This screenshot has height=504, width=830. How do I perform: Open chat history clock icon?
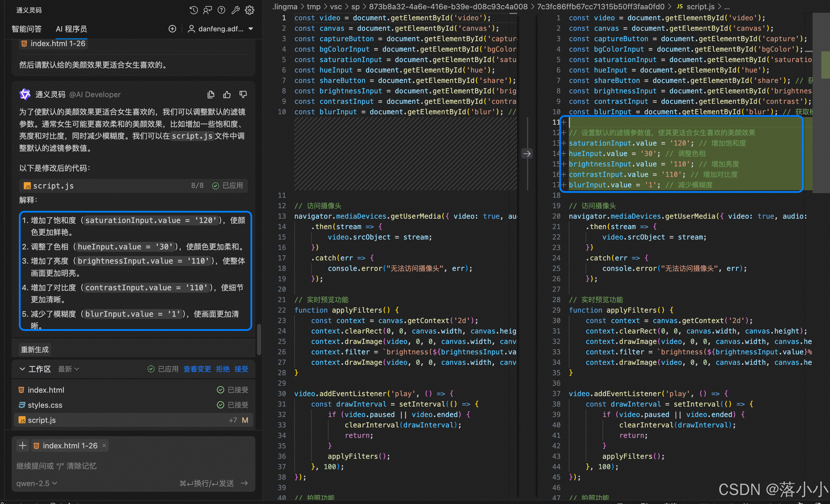[193, 10]
